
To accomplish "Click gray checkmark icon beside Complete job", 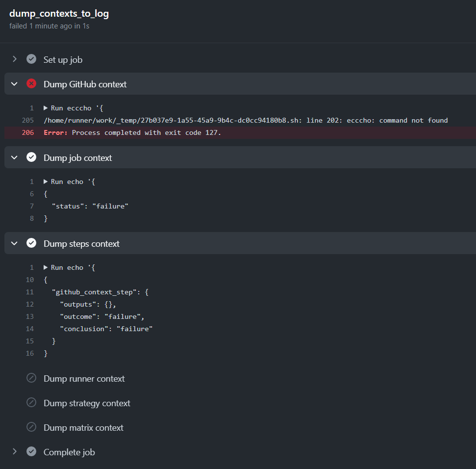I will click(31, 452).
